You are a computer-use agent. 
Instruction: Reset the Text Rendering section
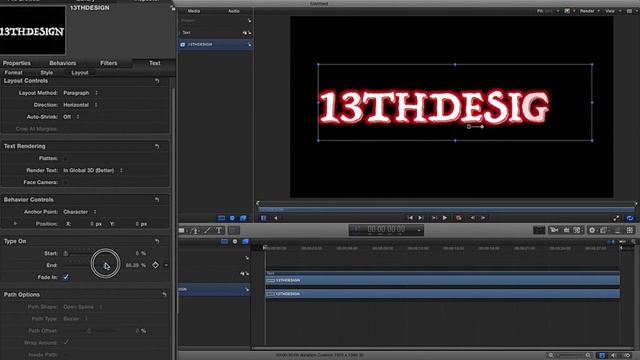pyautogui.click(x=157, y=146)
